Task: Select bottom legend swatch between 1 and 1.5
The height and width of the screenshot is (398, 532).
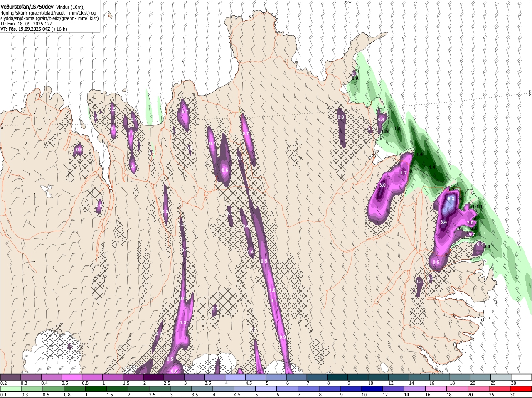Action: click(x=96, y=389)
